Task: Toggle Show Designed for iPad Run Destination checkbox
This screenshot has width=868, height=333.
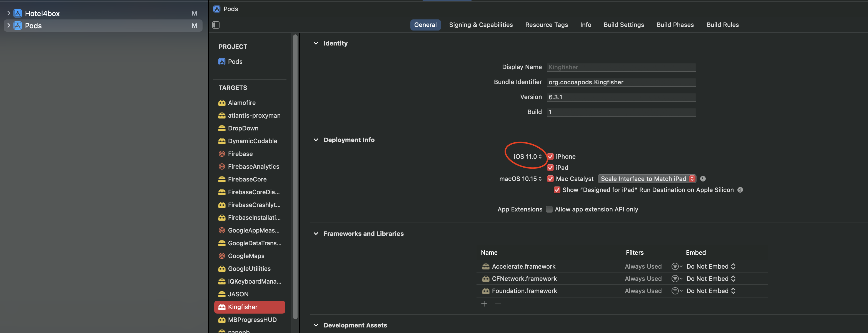Action: pyautogui.click(x=557, y=190)
